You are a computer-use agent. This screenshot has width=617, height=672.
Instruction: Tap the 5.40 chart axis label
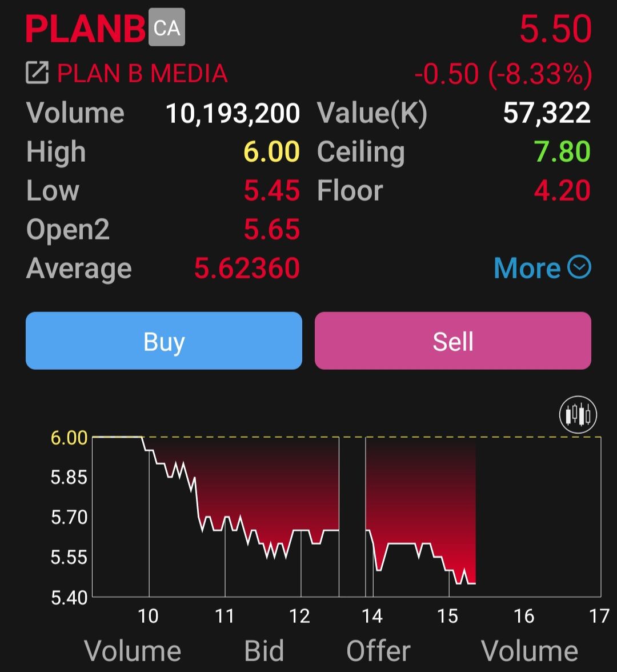click(69, 598)
